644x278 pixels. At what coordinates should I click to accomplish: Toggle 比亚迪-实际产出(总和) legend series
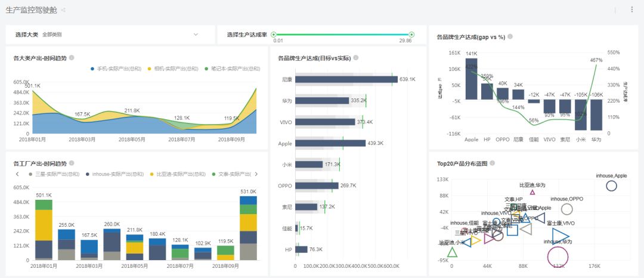point(178,174)
